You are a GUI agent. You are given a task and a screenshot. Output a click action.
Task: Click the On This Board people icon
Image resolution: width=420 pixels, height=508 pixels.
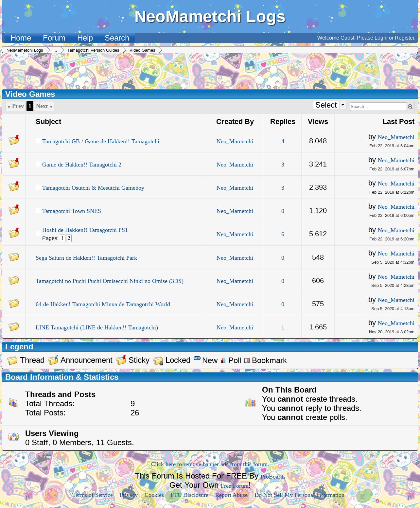(251, 403)
